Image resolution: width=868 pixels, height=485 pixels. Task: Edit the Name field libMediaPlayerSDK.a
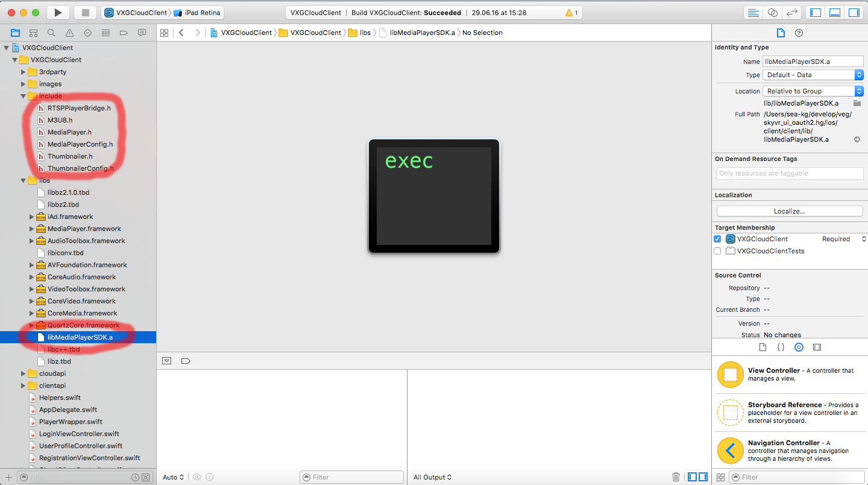click(813, 62)
